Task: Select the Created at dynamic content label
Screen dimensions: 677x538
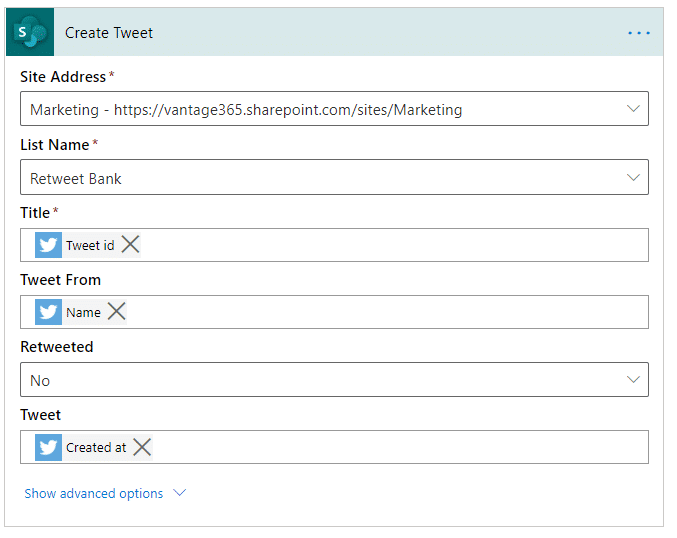Action: pos(96,447)
